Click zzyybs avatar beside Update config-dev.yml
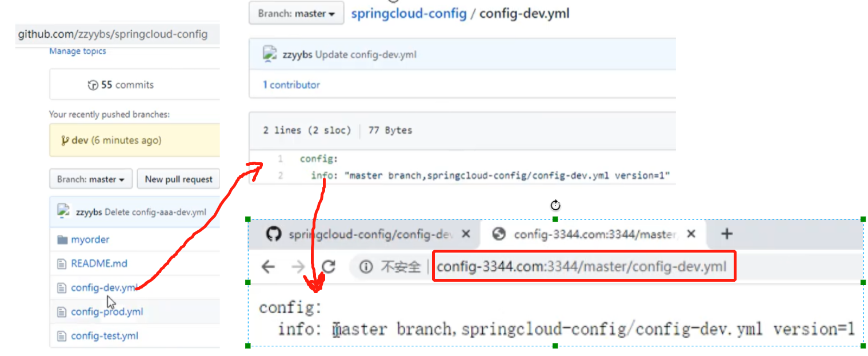The height and width of the screenshot is (356, 868). pyautogui.click(x=270, y=54)
